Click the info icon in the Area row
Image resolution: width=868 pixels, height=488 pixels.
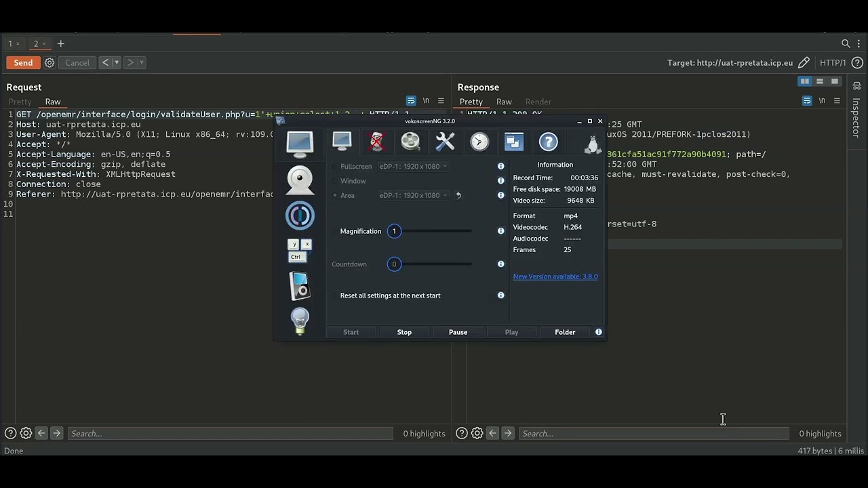click(501, 195)
